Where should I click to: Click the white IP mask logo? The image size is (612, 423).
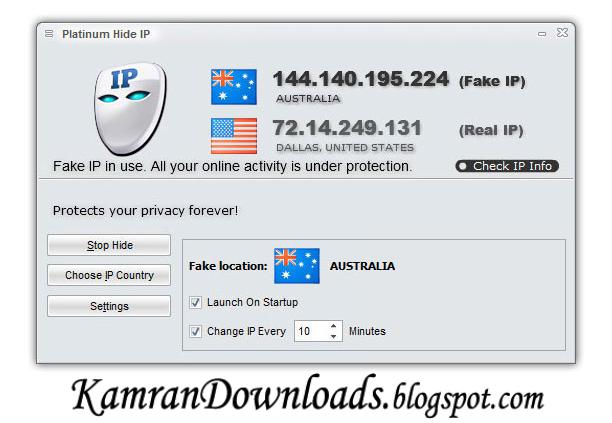pyautogui.click(x=130, y=109)
